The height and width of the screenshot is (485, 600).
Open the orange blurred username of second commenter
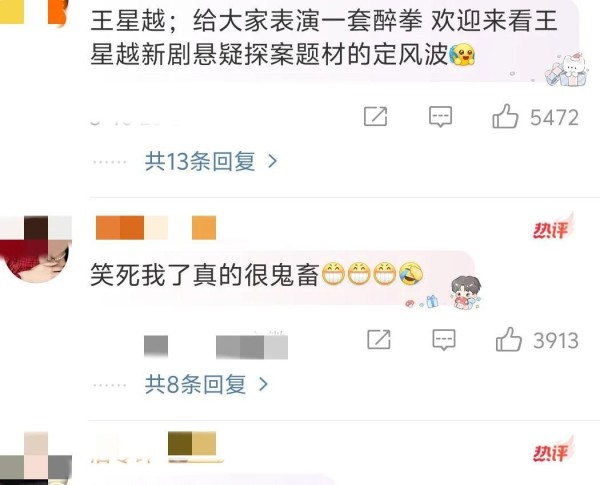pos(156,228)
